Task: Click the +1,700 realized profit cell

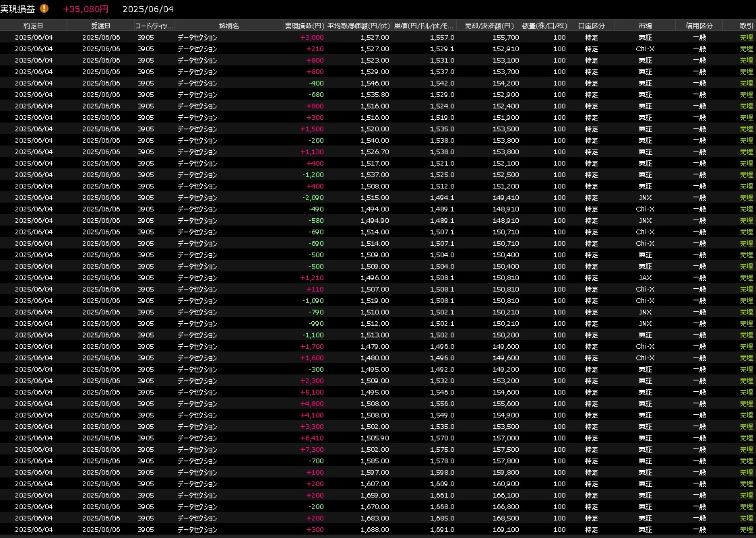Action: (x=312, y=346)
